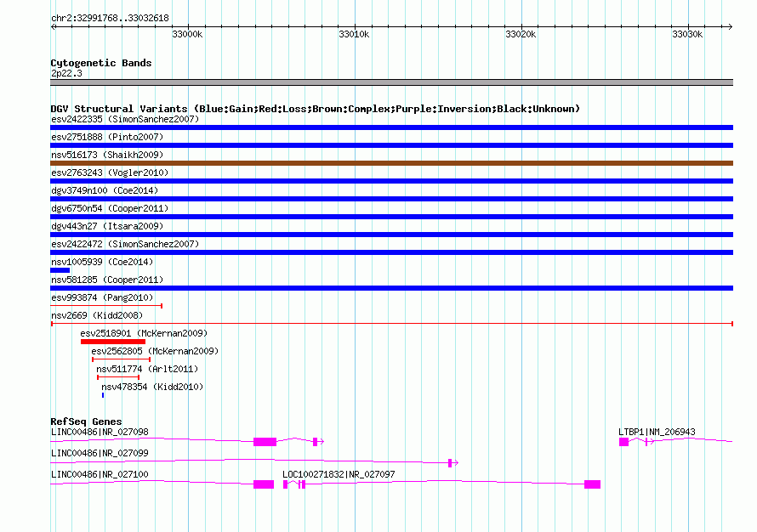The image size is (757, 532).
Task: Click the blue bar for esv2422335
Action: pyautogui.click(x=391, y=127)
